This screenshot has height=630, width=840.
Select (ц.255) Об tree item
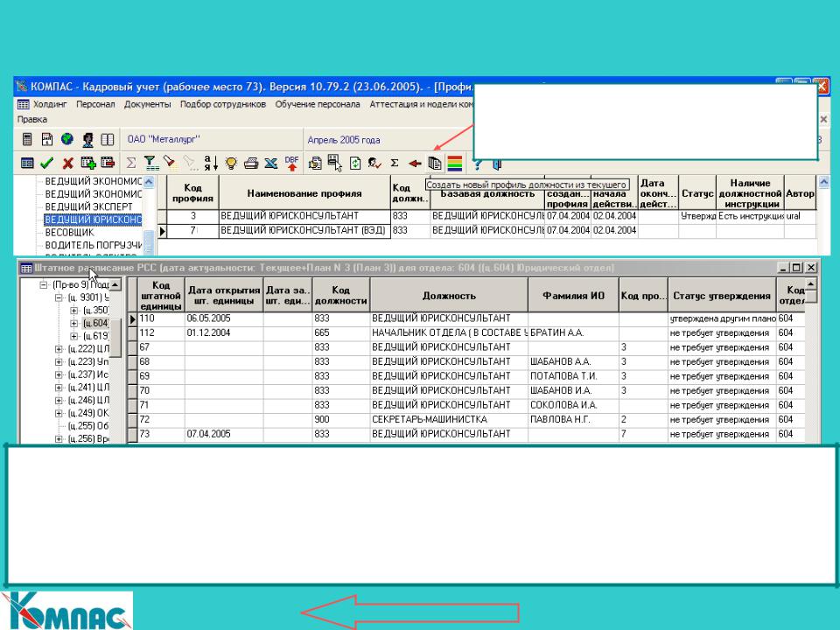tap(88, 426)
